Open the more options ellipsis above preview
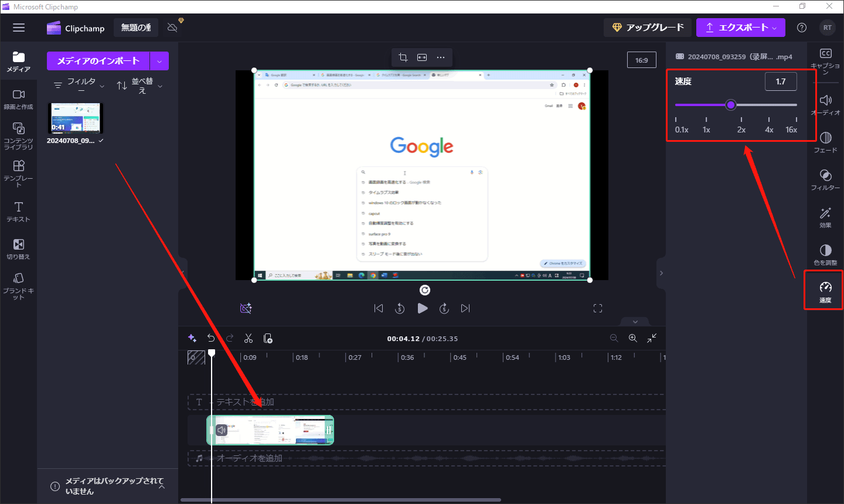 [441, 57]
